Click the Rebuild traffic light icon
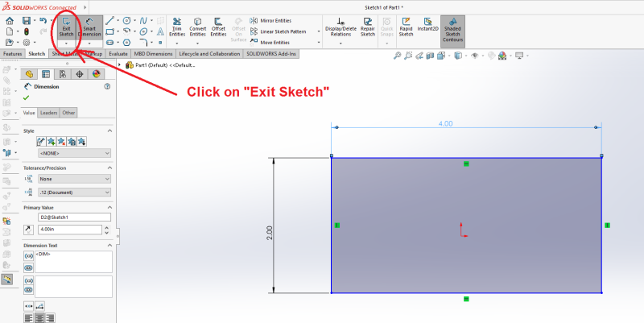The height and width of the screenshot is (323, 644). point(27,31)
